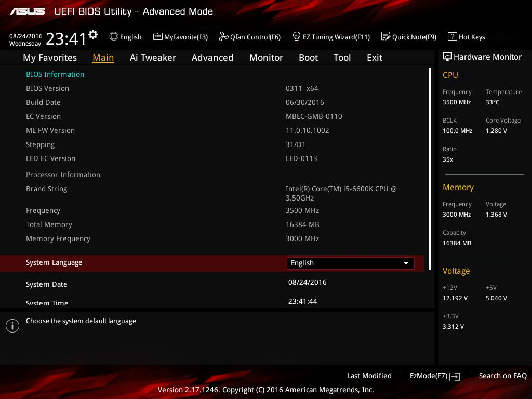Open the Advanced tab
Image resolution: width=532 pixels, height=399 pixels.
212,58
